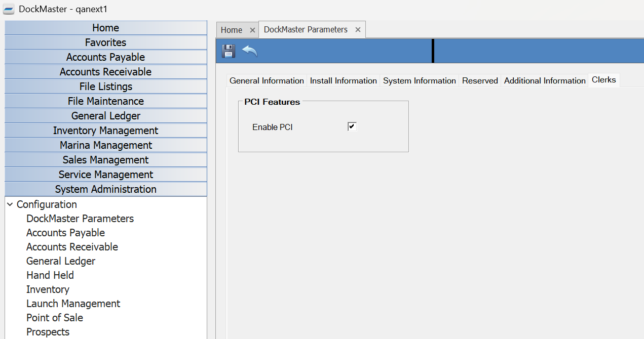Click the Save floppy disk icon
Screen dimensions: 644x339
click(x=229, y=51)
